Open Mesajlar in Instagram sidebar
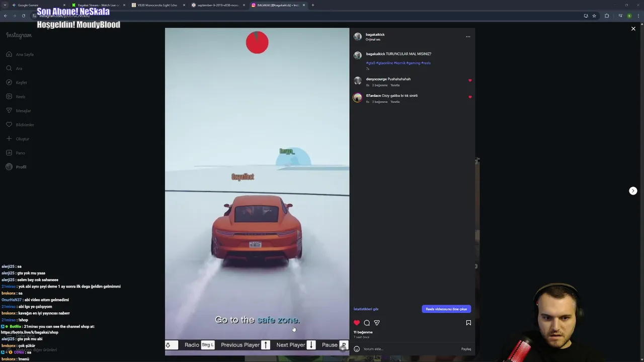The width and height of the screenshot is (644, 362). 19,111
